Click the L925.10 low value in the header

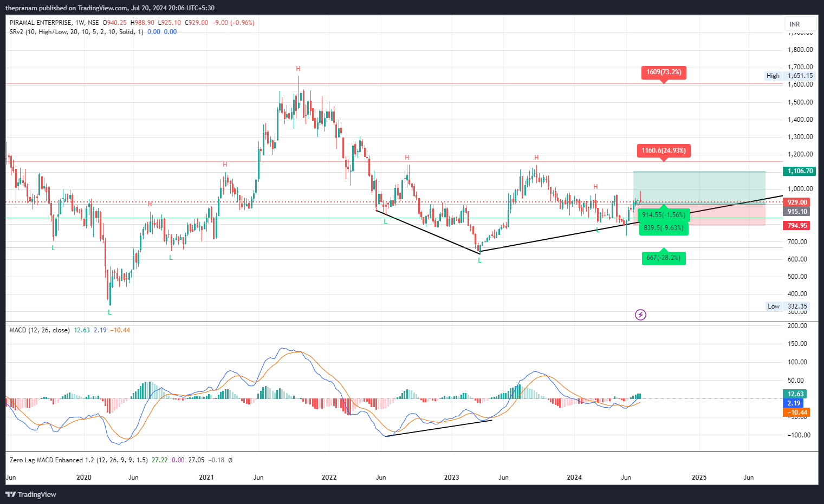click(x=170, y=23)
